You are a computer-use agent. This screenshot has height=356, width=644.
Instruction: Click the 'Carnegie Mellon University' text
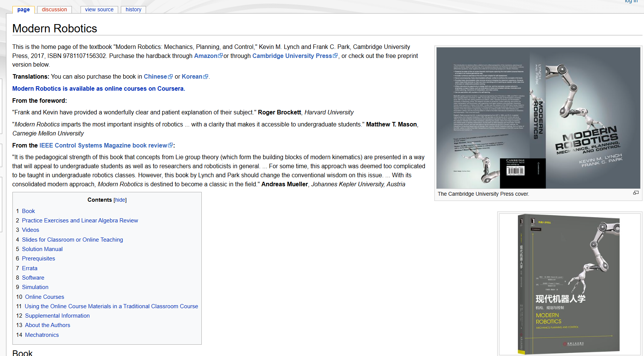[x=48, y=134]
